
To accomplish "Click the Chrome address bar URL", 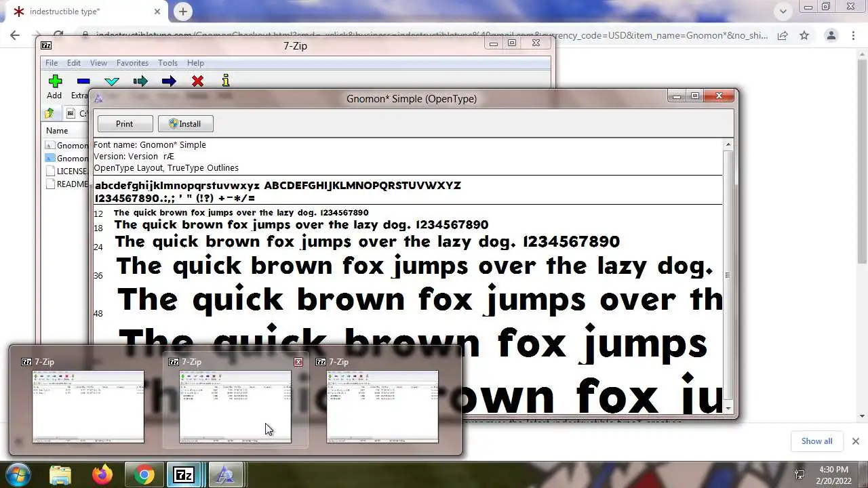I will click(432, 35).
